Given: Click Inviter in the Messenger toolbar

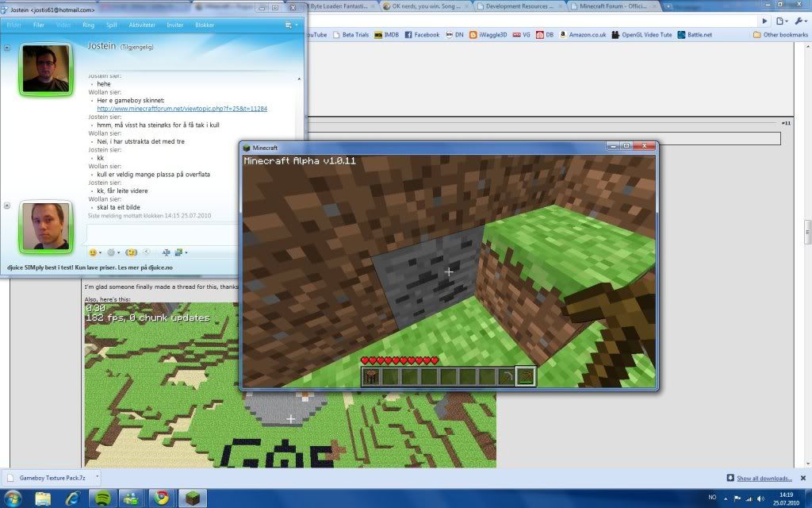Looking at the screenshot, I should pos(175,25).
